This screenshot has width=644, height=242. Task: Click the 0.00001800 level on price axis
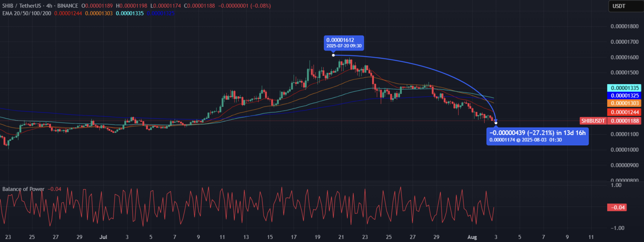[x=624, y=26]
